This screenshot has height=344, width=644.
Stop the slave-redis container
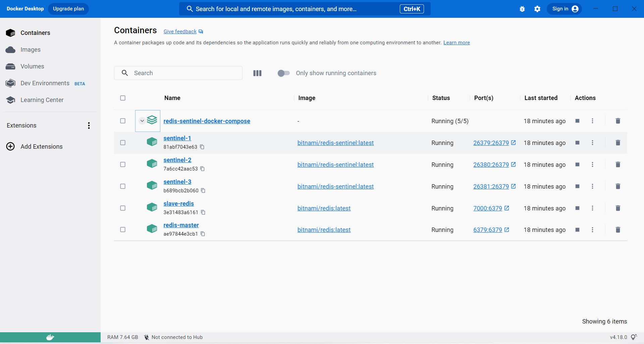pos(577,208)
